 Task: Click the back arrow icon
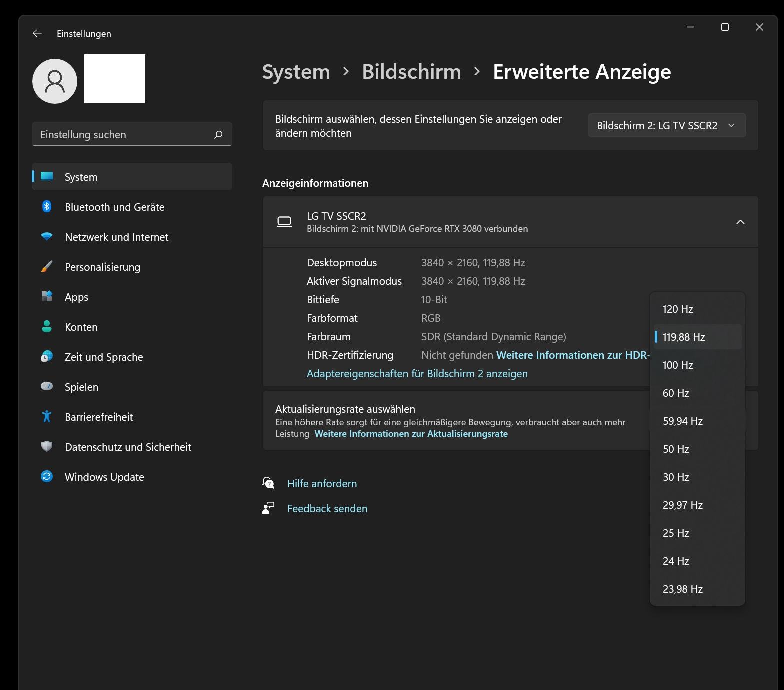point(37,33)
